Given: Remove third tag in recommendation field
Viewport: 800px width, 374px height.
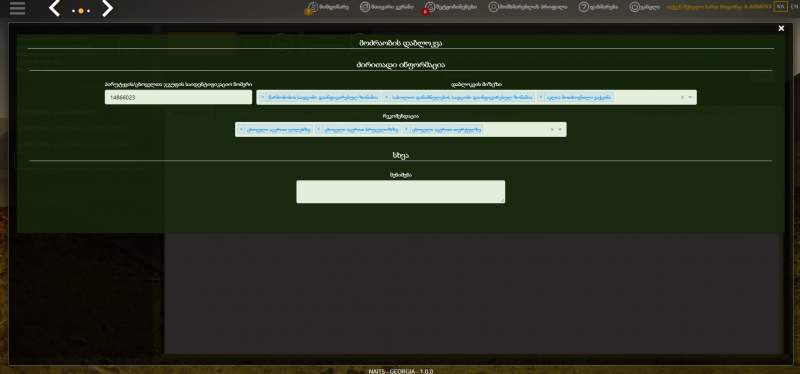Looking at the screenshot, I should (407, 130).
